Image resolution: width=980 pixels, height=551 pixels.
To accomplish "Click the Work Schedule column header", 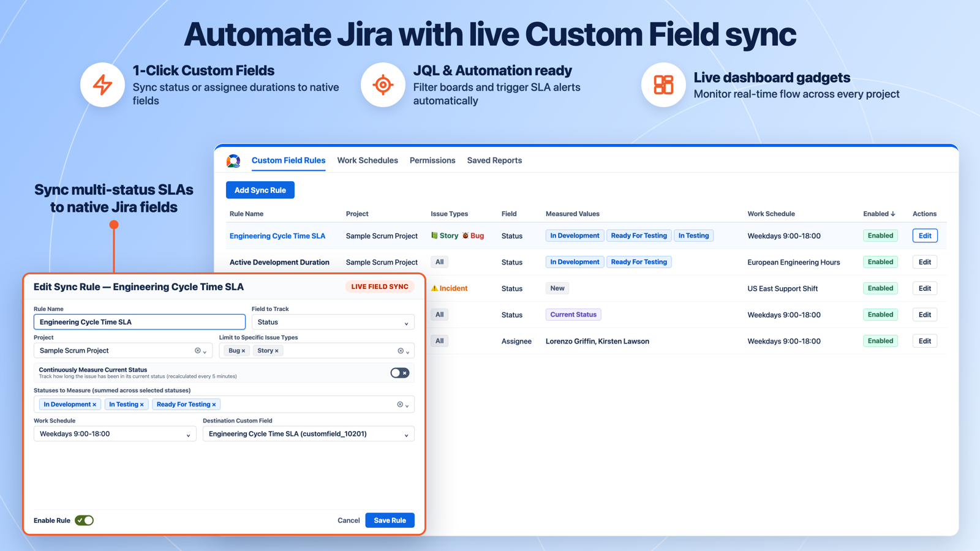I will click(771, 214).
